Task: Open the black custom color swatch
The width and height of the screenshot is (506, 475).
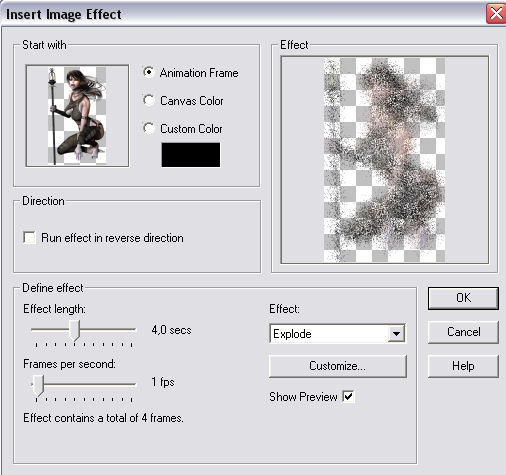Action: [x=191, y=155]
